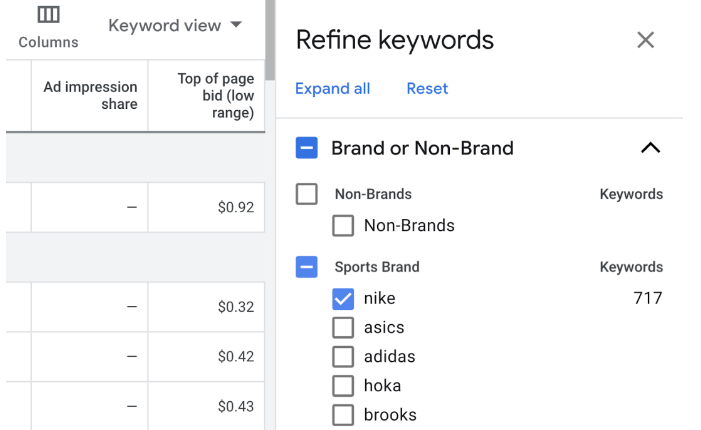Sort by Top of page bid column
This screenshot has height=430, width=701.
coord(215,96)
